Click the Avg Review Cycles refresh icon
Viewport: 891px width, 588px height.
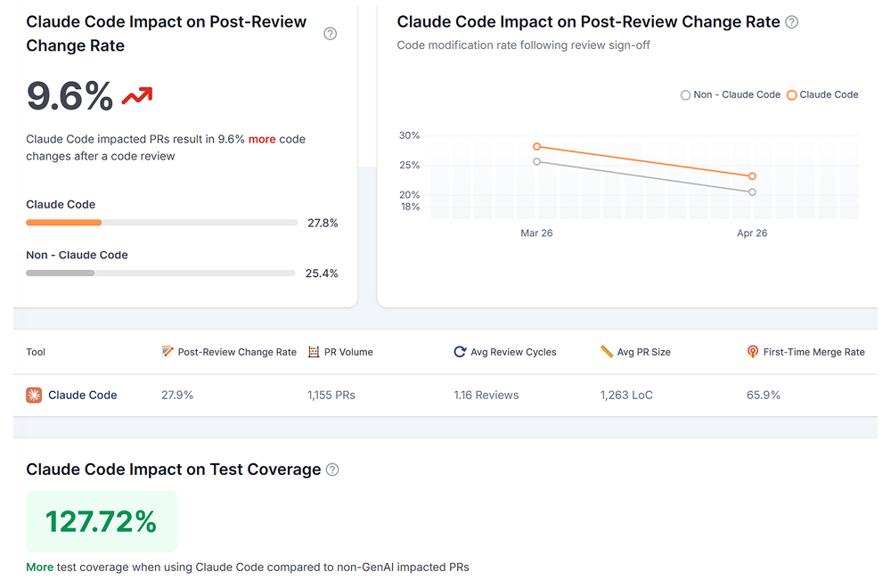460,352
